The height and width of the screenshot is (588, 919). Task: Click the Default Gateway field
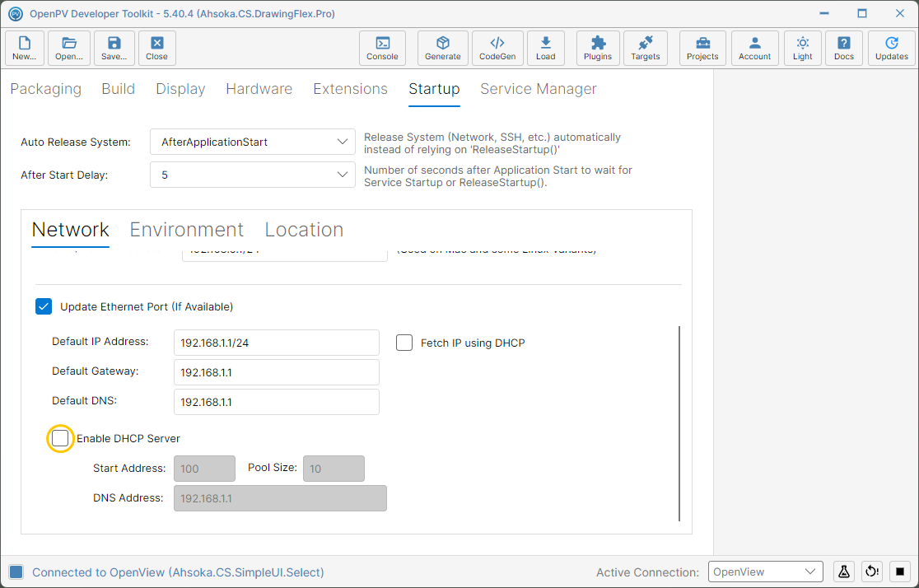[277, 372]
